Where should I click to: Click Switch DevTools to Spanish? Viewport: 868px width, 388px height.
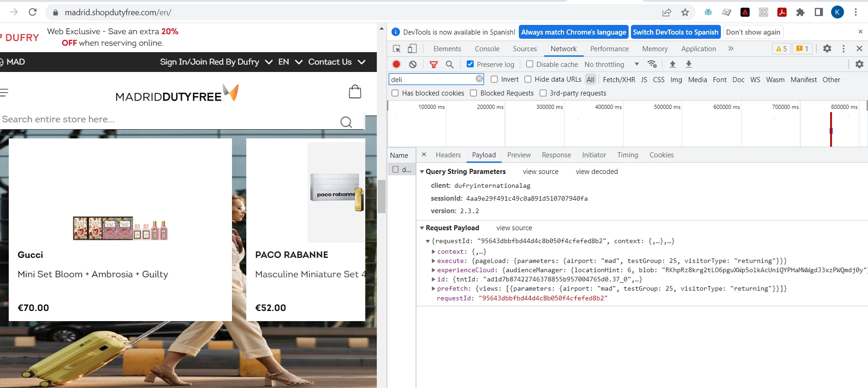pos(676,32)
